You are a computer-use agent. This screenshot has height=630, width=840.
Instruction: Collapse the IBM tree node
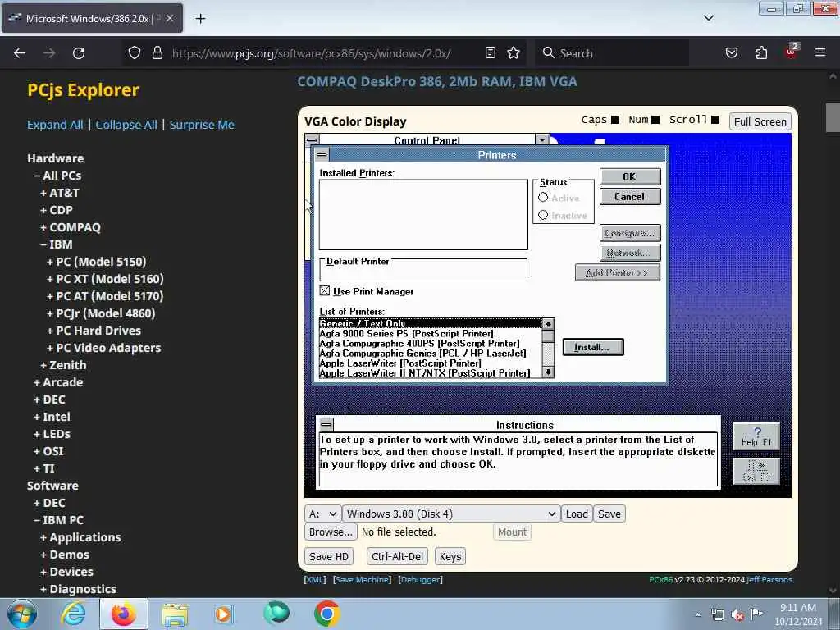57,244
